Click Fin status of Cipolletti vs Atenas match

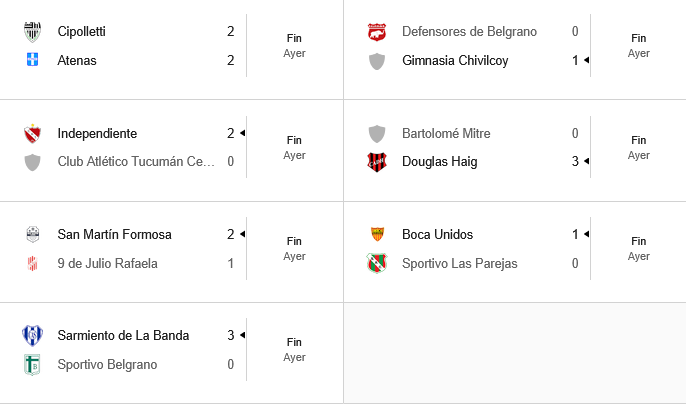[294, 39]
